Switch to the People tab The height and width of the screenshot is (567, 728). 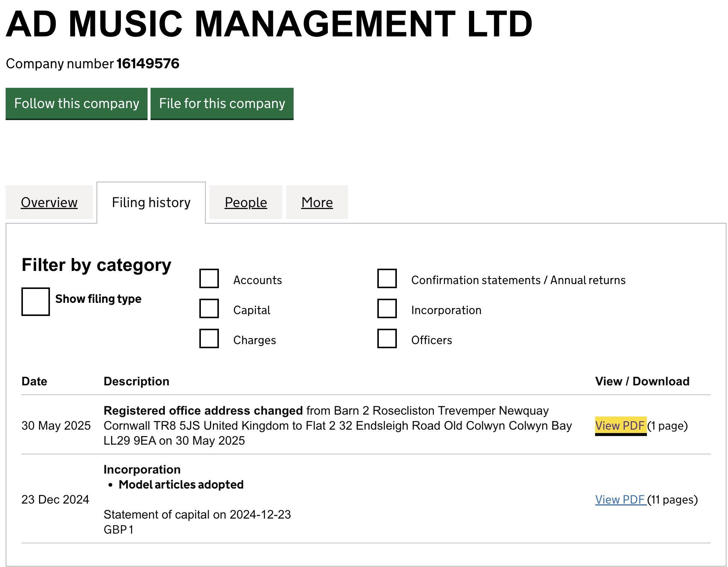point(246,202)
